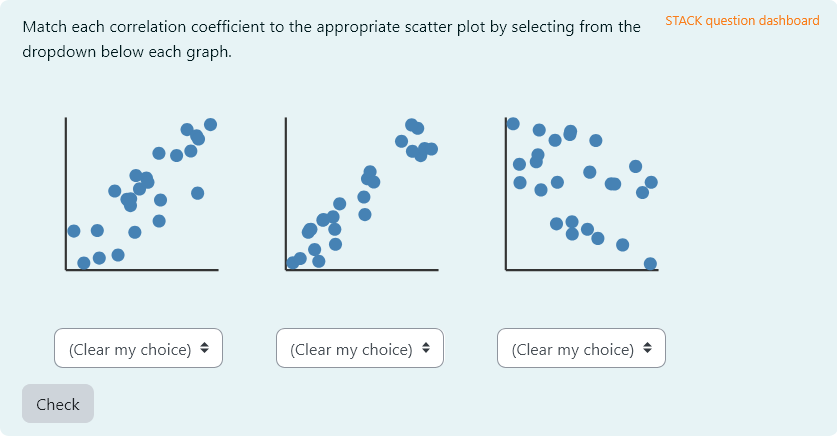Click the vertical axis of the middle plot
Screen dimensions: 837x436
286,190
